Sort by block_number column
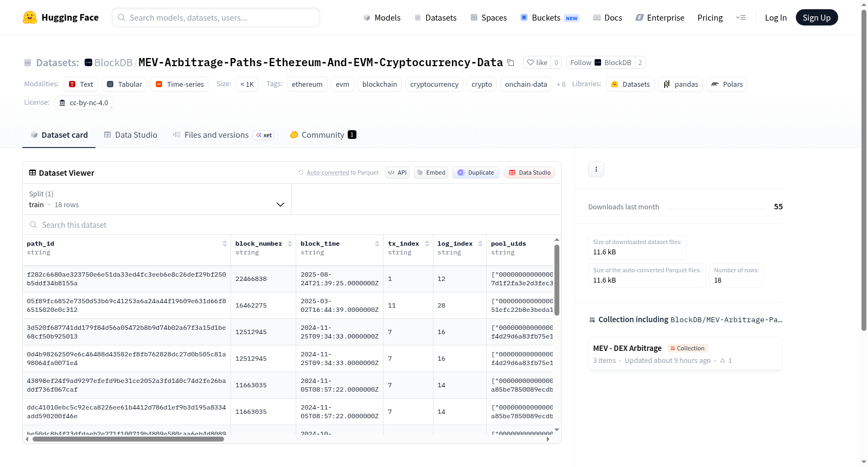 [x=290, y=244]
